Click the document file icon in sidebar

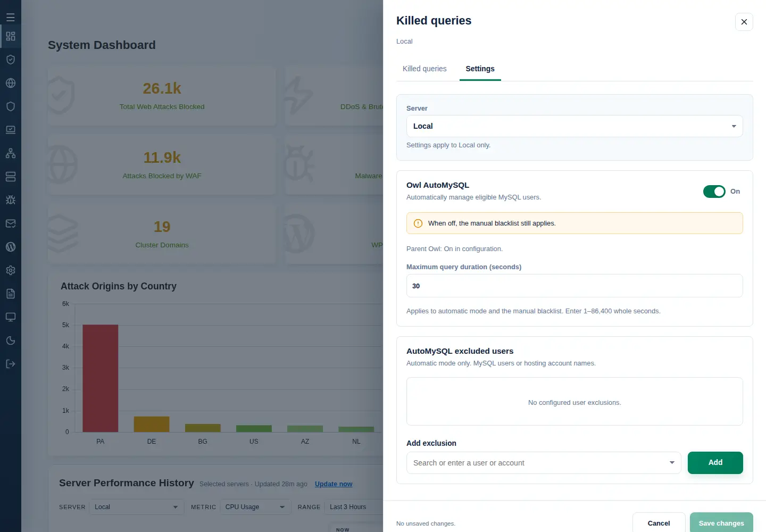(11, 294)
